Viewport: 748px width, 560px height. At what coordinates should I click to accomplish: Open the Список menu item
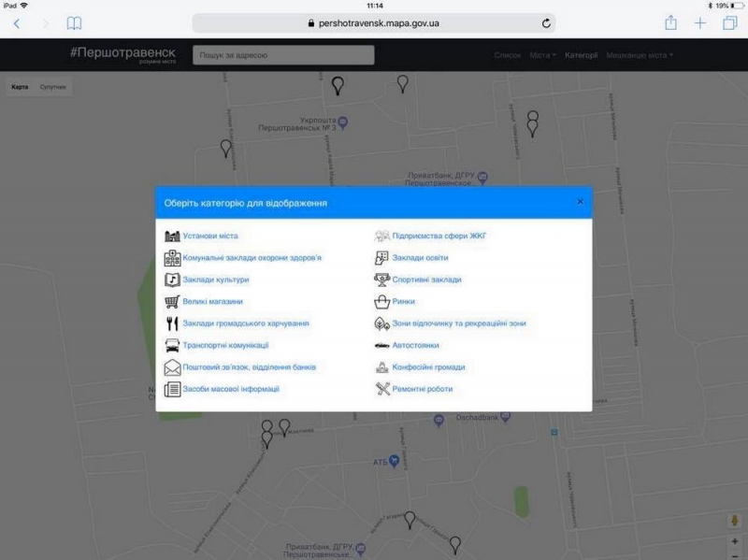(x=508, y=55)
